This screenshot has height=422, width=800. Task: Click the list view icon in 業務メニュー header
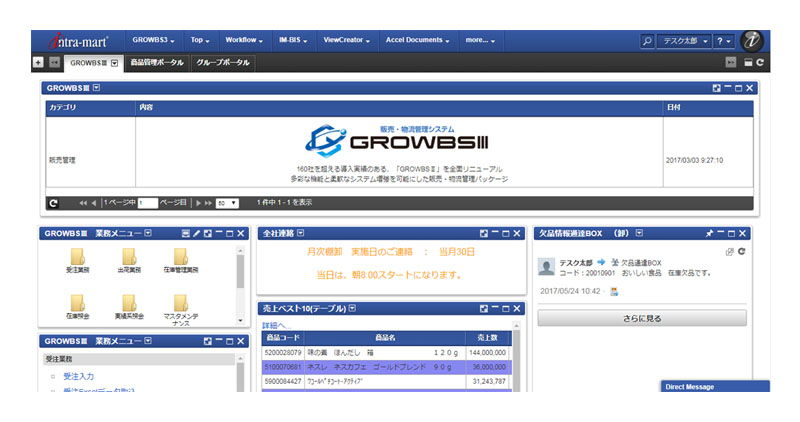[x=186, y=233]
